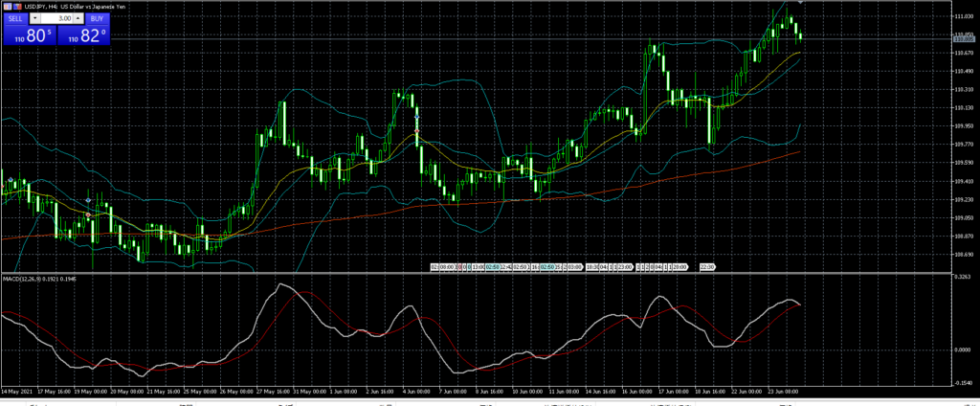Screen dimensions: 980x406
Task: Click the BUY button in trade panel
Action: point(97,18)
